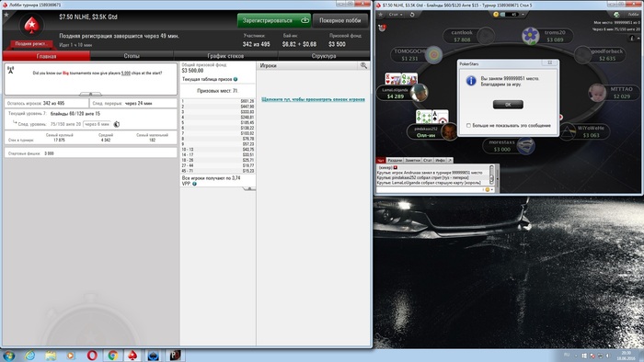644x362 pixels.
Task: Click the players list search magnifier icon
Action: [363, 65]
